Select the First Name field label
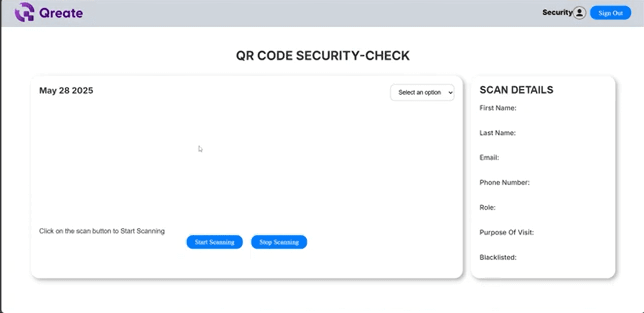Image resolution: width=644 pixels, height=313 pixels. point(498,108)
